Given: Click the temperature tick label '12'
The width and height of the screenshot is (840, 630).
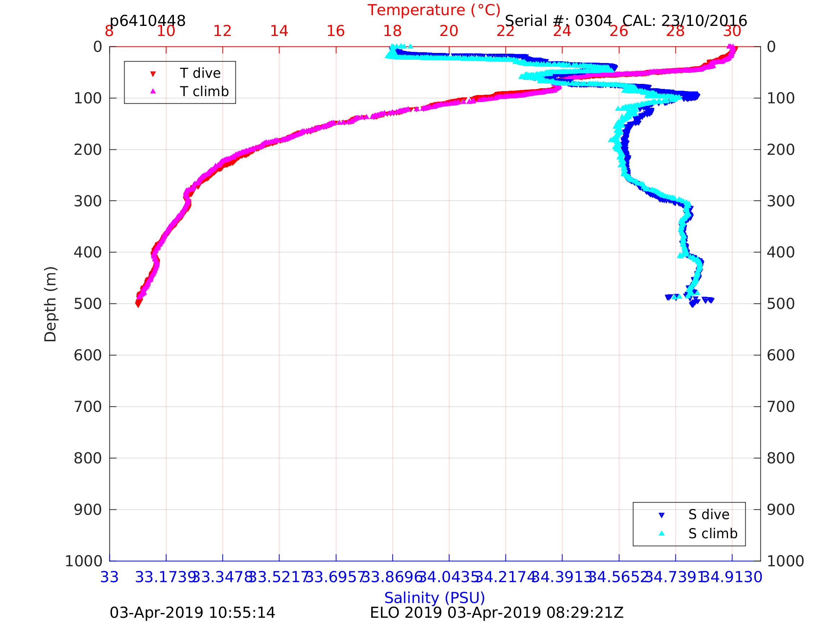Looking at the screenshot, I should (x=222, y=31).
